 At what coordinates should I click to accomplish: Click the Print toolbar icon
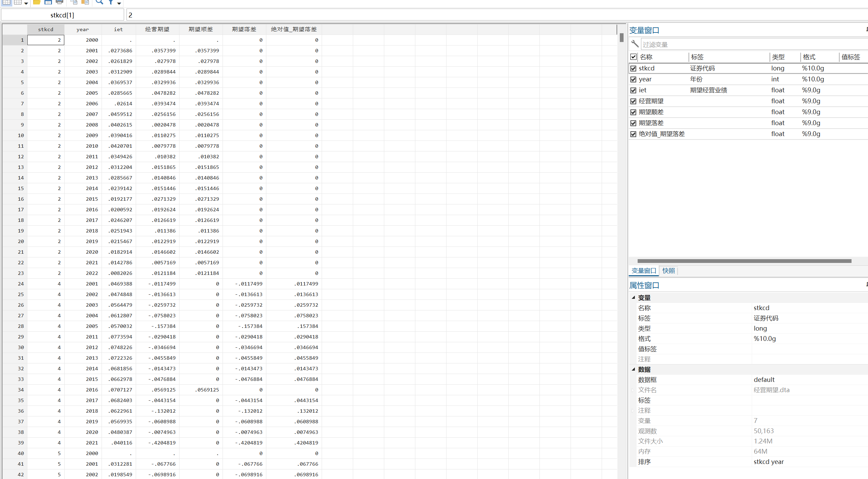(59, 2)
